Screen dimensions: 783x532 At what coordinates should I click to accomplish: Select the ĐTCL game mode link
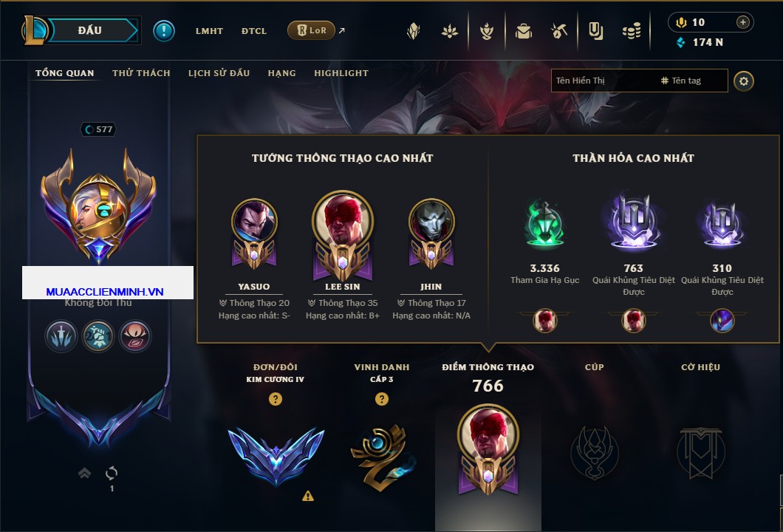[x=253, y=31]
